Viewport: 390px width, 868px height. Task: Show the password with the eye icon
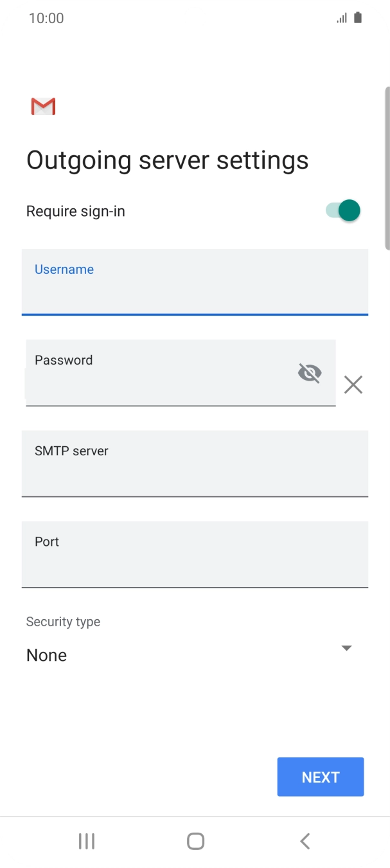click(x=310, y=373)
